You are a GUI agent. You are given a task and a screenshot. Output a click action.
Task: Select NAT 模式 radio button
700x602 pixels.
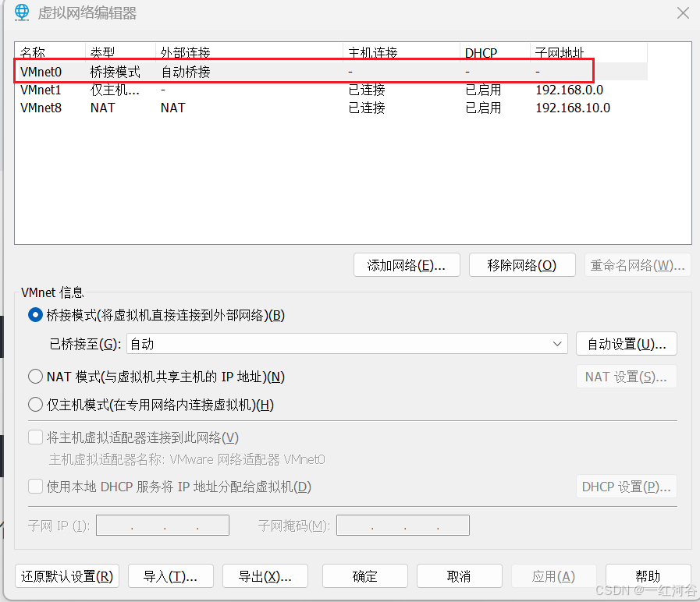tap(35, 377)
